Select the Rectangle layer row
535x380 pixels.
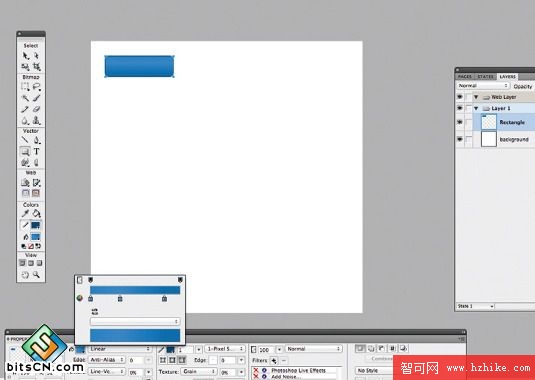click(x=495, y=122)
